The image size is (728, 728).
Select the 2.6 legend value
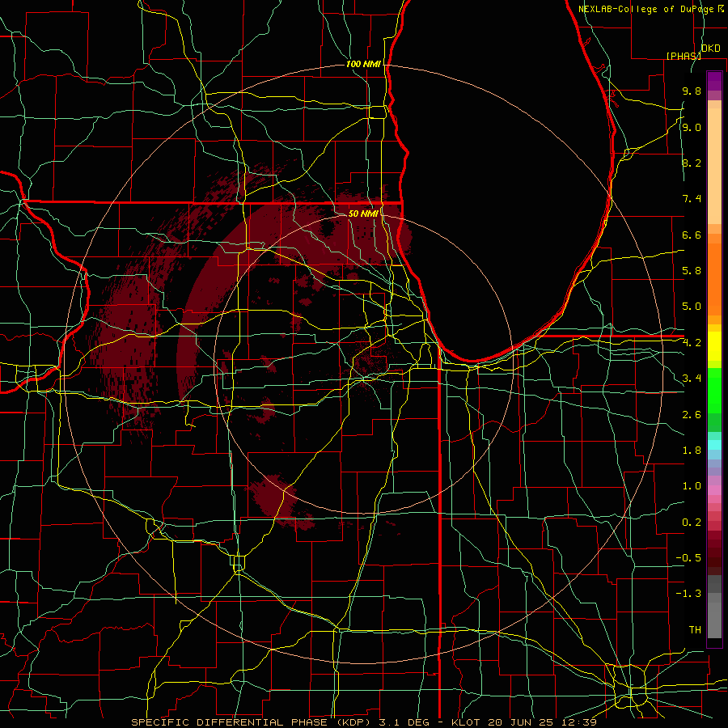coord(692,415)
